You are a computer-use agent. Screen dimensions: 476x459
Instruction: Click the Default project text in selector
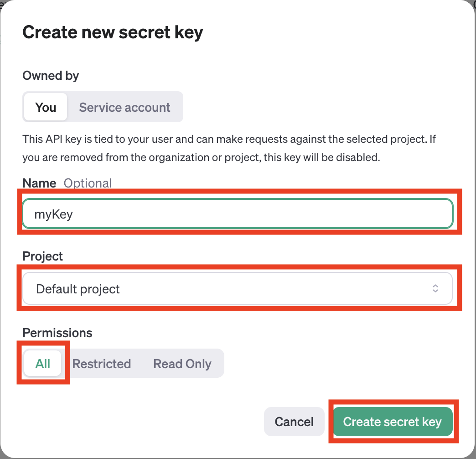point(78,289)
